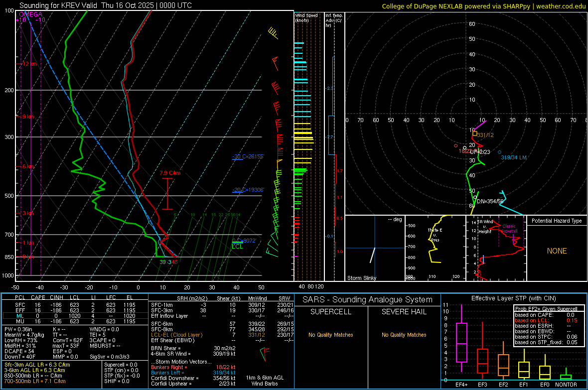
Task: Click the red Bunkers Right circle marker on hodograph
Action: point(455,145)
